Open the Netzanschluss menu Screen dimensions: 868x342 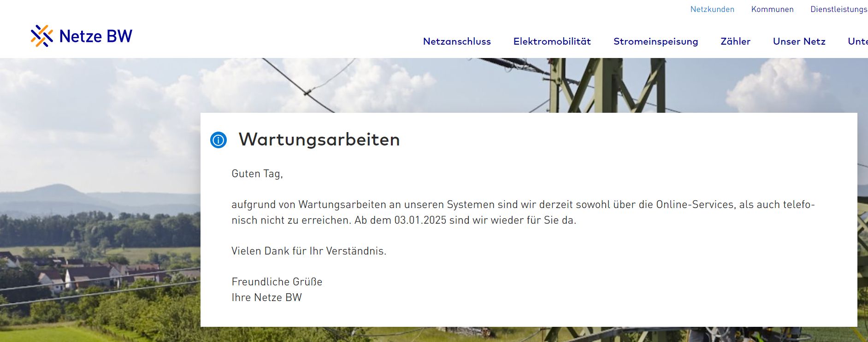point(457,41)
